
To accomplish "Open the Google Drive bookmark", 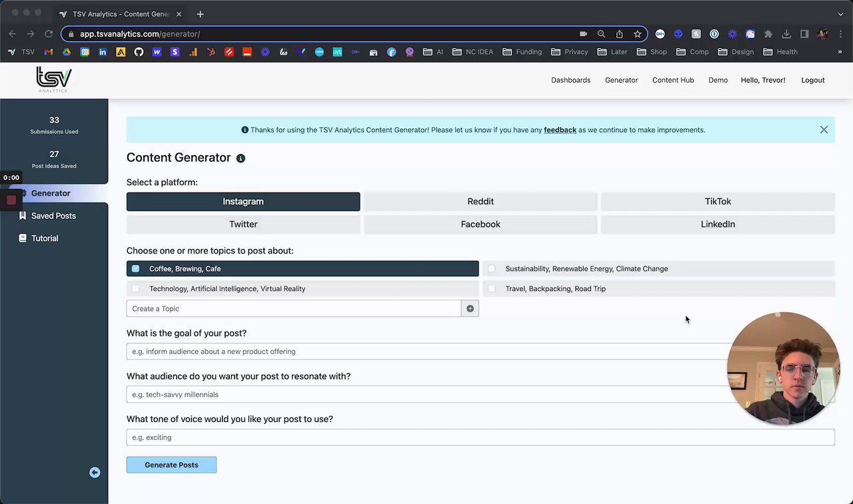I will (x=67, y=52).
